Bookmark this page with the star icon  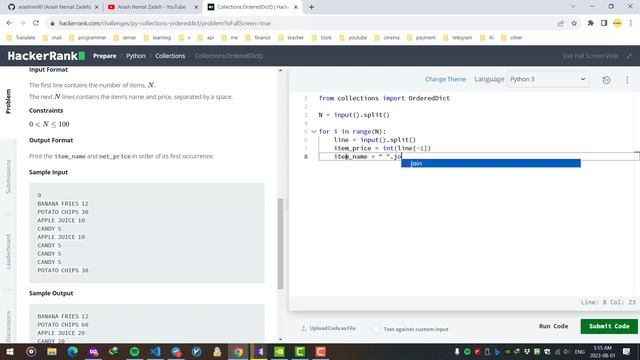tap(574, 23)
